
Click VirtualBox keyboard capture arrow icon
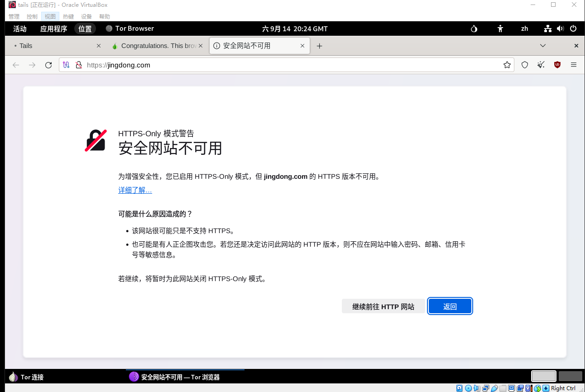pos(546,388)
